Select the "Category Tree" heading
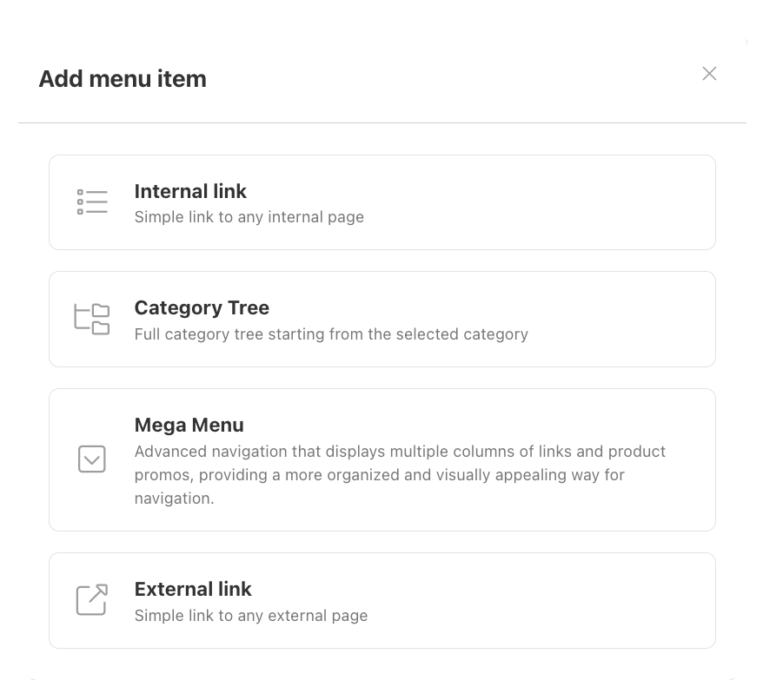Image resolution: width=763 pixels, height=700 pixels. click(x=202, y=308)
